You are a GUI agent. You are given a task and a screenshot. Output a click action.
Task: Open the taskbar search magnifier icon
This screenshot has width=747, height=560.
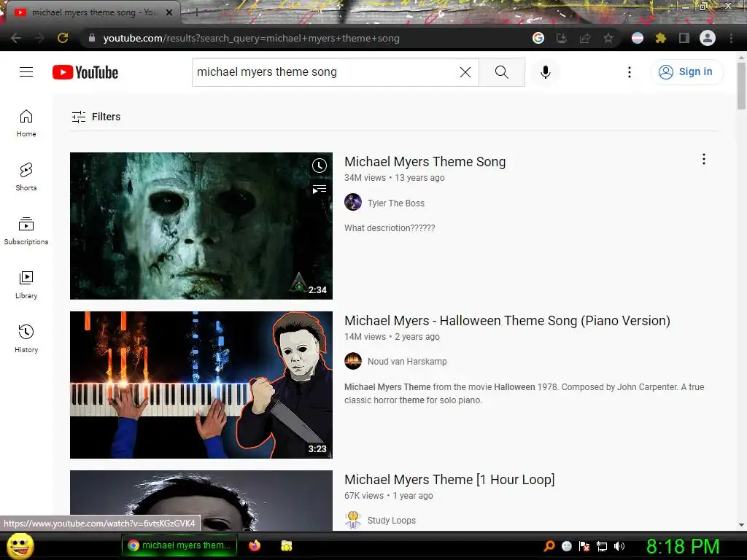(x=549, y=546)
